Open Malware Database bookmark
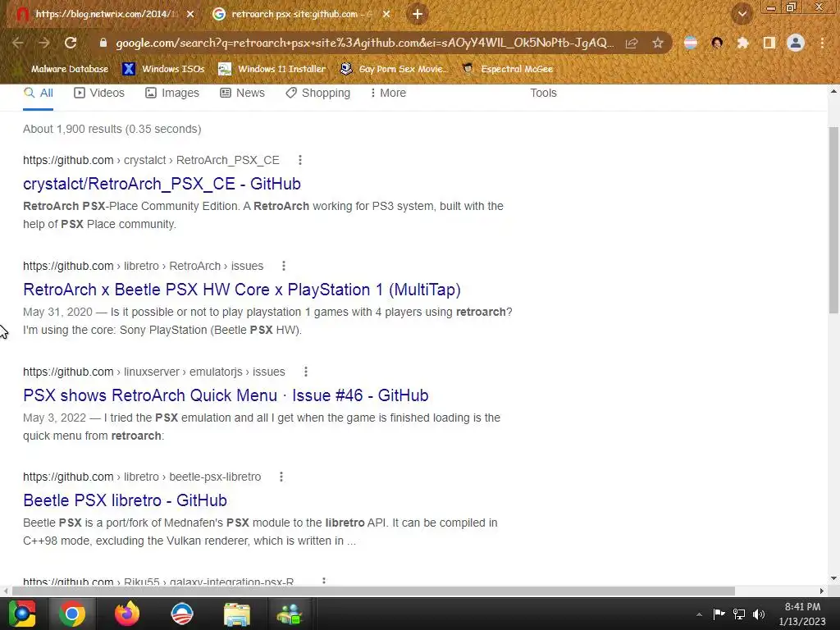The height and width of the screenshot is (630, 840). click(x=70, y=69)
